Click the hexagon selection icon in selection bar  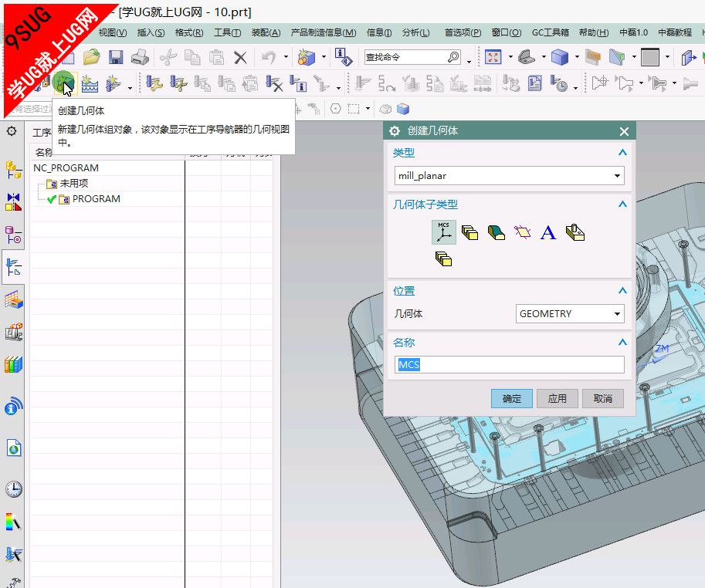coord(335,109)
